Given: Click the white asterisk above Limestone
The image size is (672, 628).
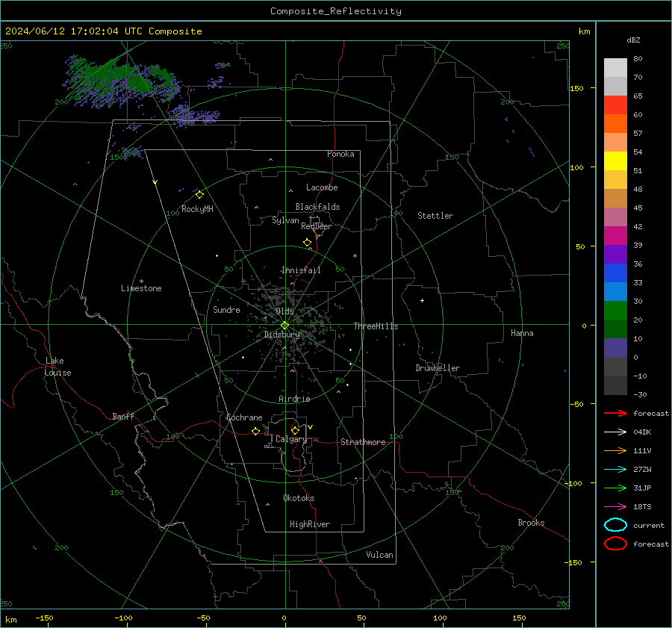Looking at the screenshot, I should pyautogui.click(x=141, y=282).
